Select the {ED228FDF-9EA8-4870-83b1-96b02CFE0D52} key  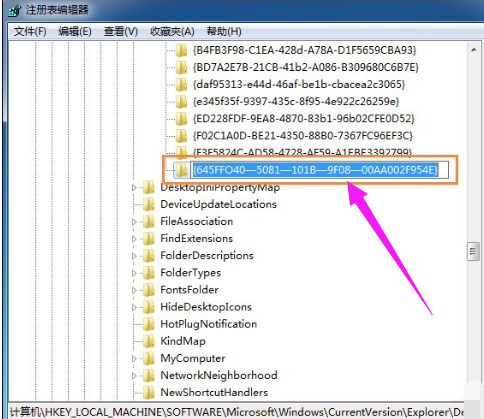pos(304,119)
